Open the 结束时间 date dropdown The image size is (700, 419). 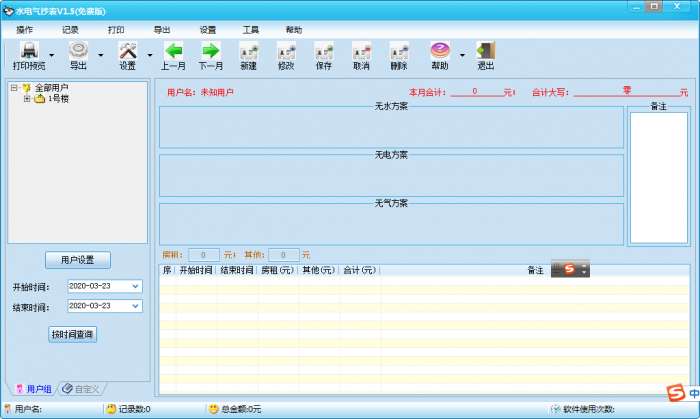pyautogui.click(x=136, y=306)
